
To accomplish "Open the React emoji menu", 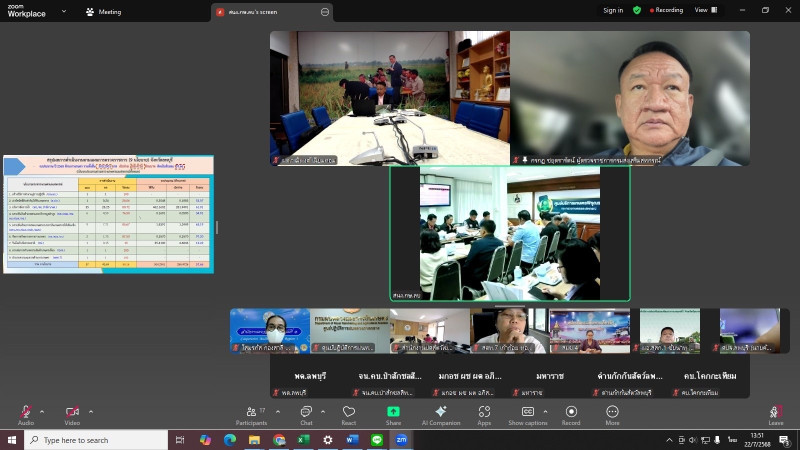I will click(x=349, y=412).
